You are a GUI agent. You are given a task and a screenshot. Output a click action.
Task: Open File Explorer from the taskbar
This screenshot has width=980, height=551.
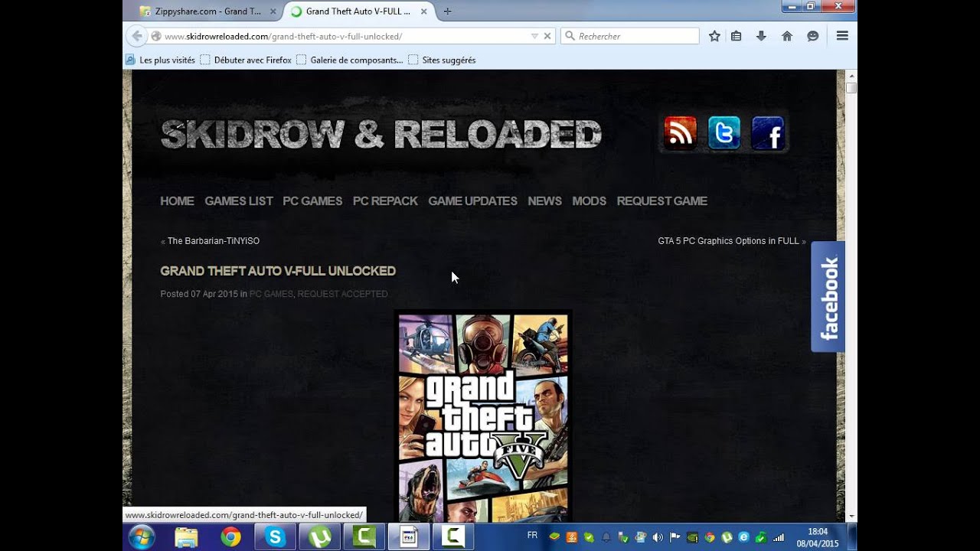coord(186,537)
